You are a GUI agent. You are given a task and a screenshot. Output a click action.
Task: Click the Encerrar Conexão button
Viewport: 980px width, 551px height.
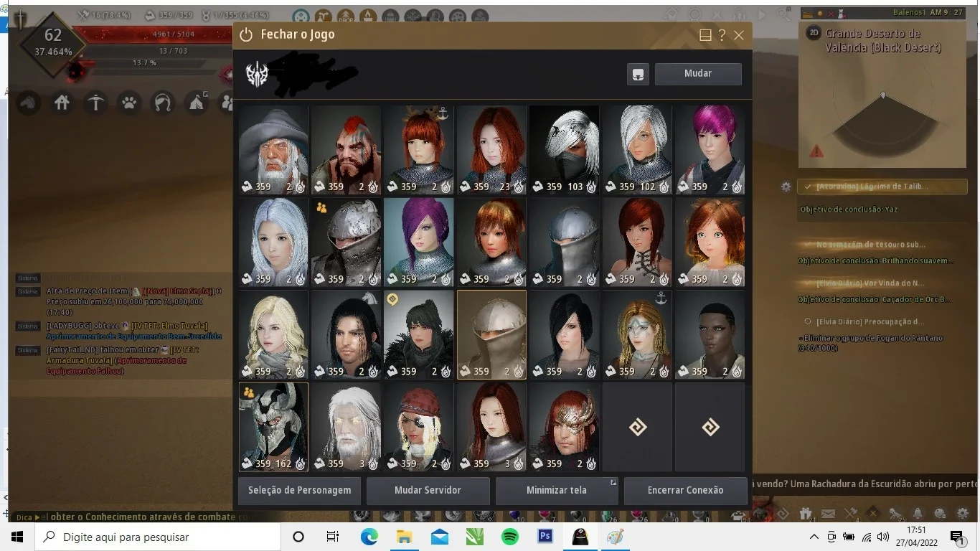click(685, 491)
